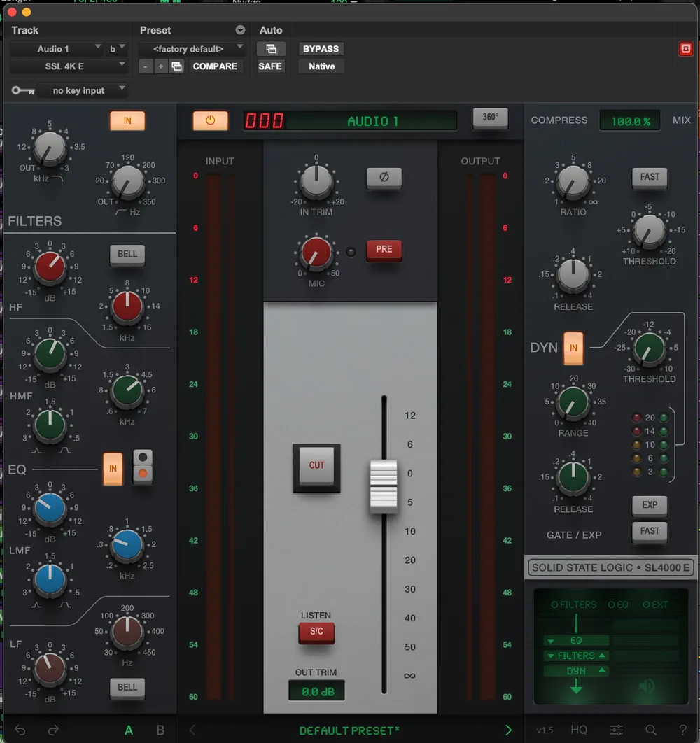Toggle the LF BELL button
This screenshot has height=743, width=700.
coord(127,688)
